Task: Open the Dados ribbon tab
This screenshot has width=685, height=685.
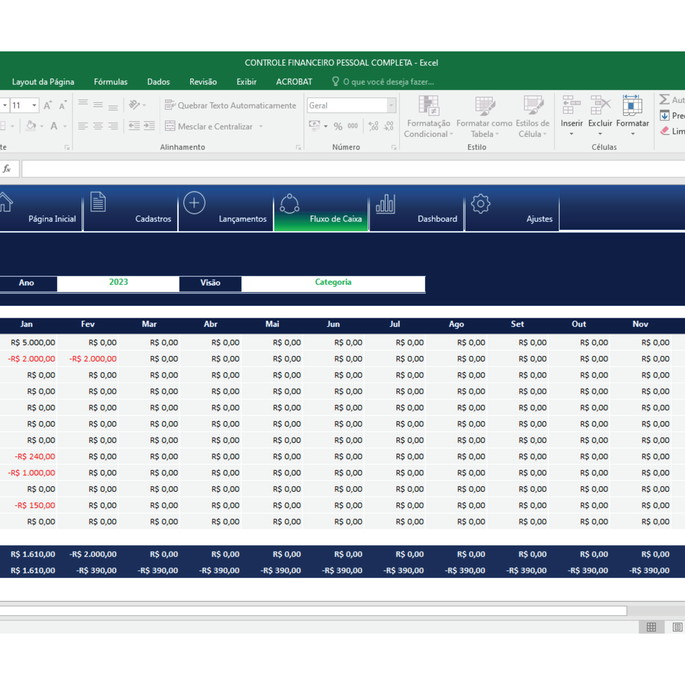Action: click(x=158, y=82)
